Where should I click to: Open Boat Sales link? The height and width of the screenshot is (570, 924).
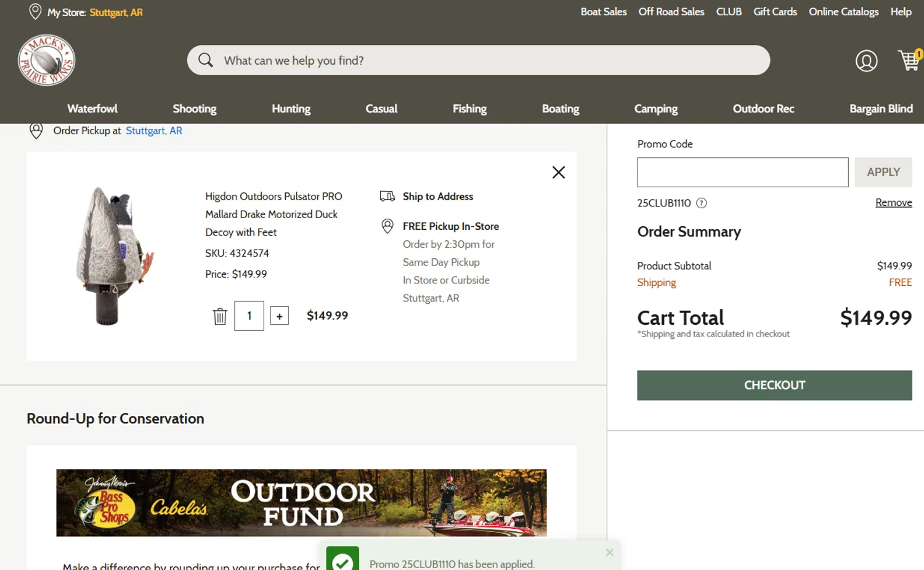604,12
